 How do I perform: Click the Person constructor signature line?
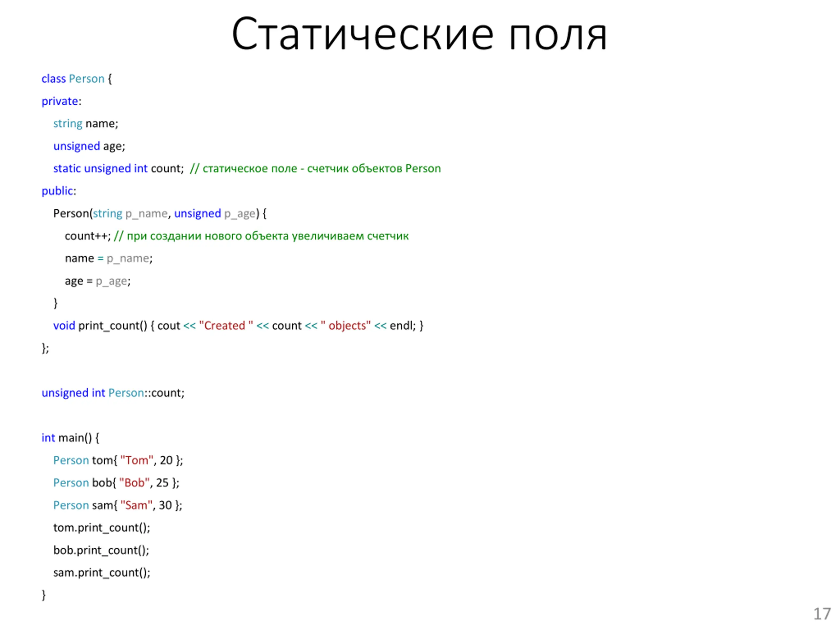tap(159, 213)
